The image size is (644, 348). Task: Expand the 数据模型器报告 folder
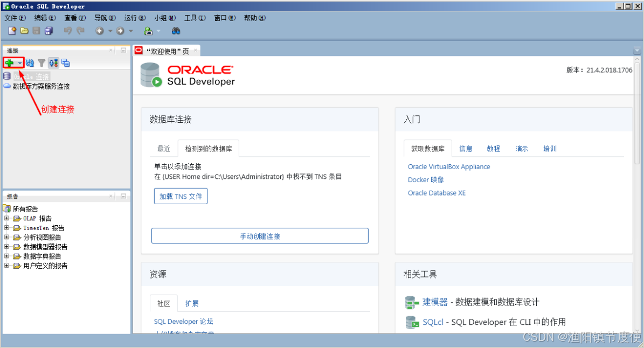pos(6,246)
